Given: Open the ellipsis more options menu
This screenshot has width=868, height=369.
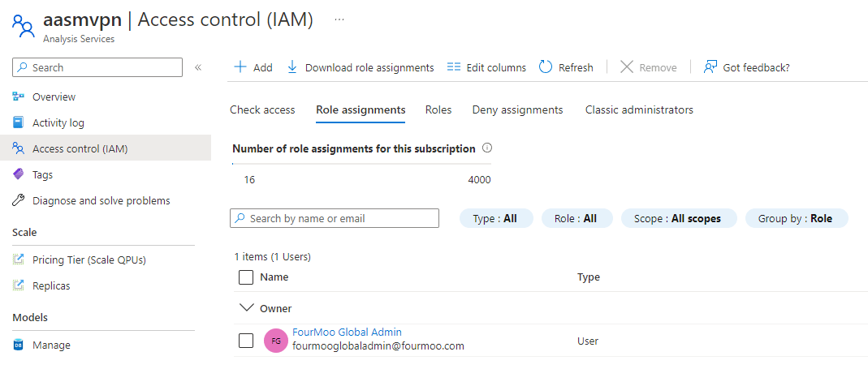Looking at the screenshot, I should click(339, 19).
